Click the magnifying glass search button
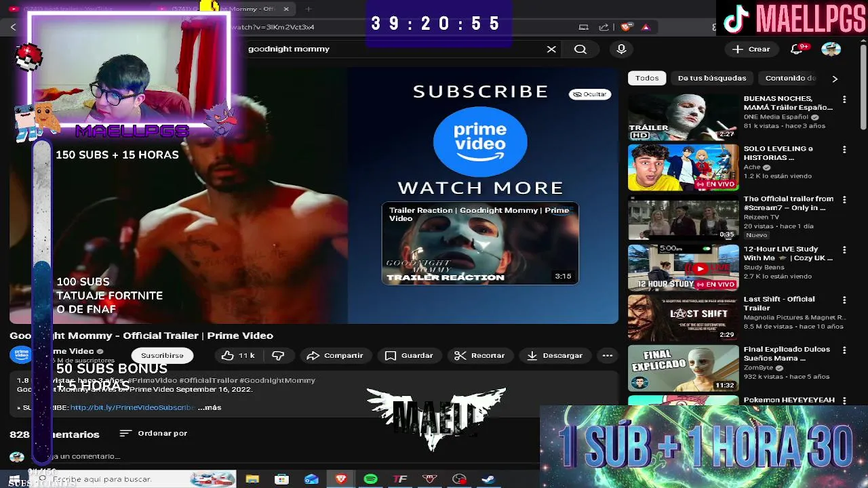 [x=580, y=49]
